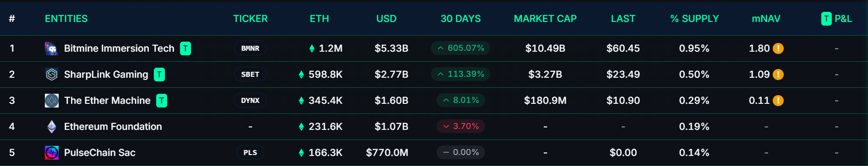Open the SBET ticker pill
This screenshot has height=166, width=868.
250,75
